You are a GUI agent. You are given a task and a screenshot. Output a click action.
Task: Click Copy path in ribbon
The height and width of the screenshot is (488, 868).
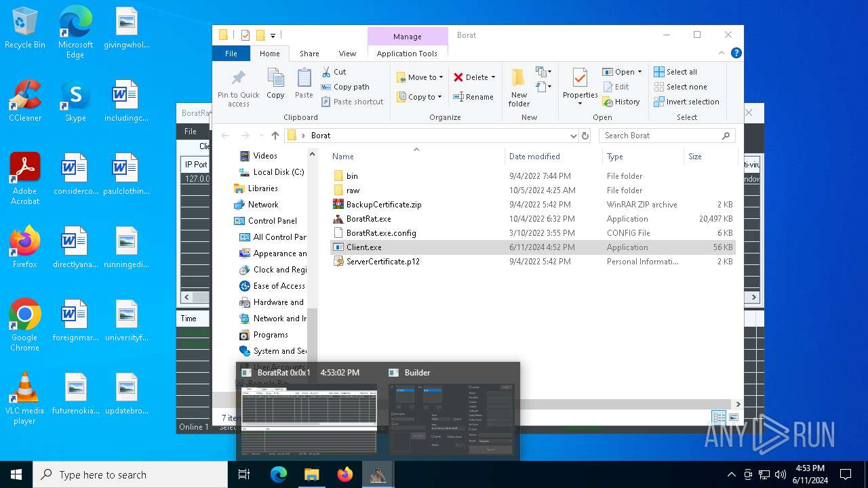click(345, 87)
